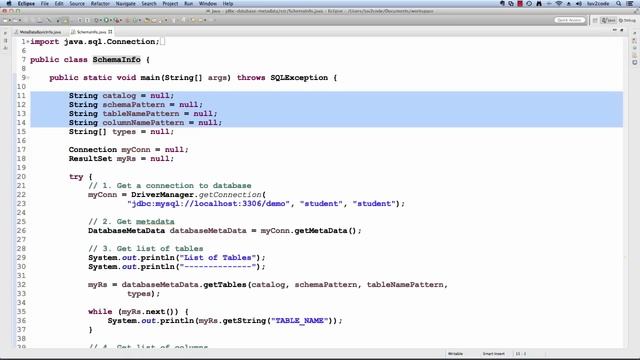This screenshot has width=640, height=360.
Task: Click the volume speaker icon
Action: [x=578, y=4]
